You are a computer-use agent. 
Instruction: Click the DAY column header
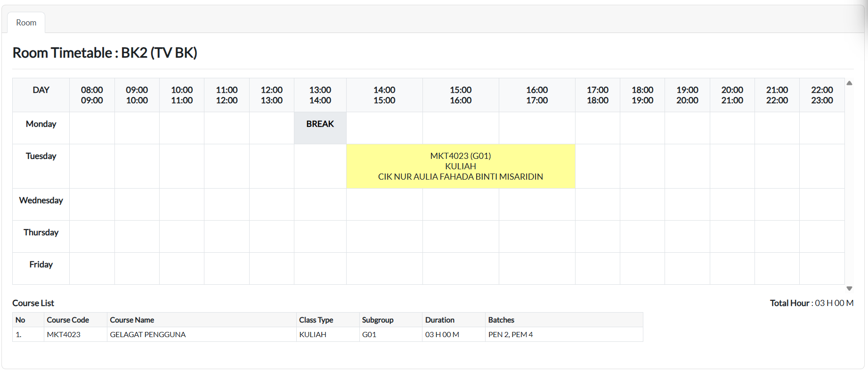[x=41, y=90]
